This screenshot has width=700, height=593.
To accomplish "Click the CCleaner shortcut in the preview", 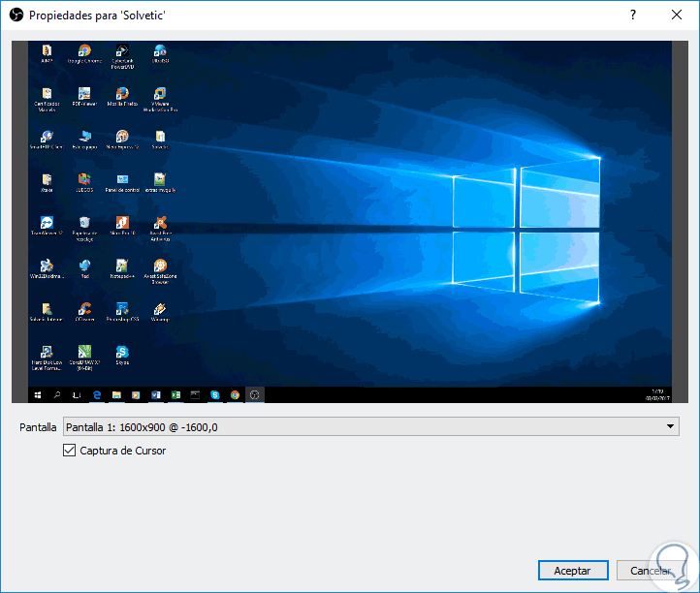I will 84,312.
